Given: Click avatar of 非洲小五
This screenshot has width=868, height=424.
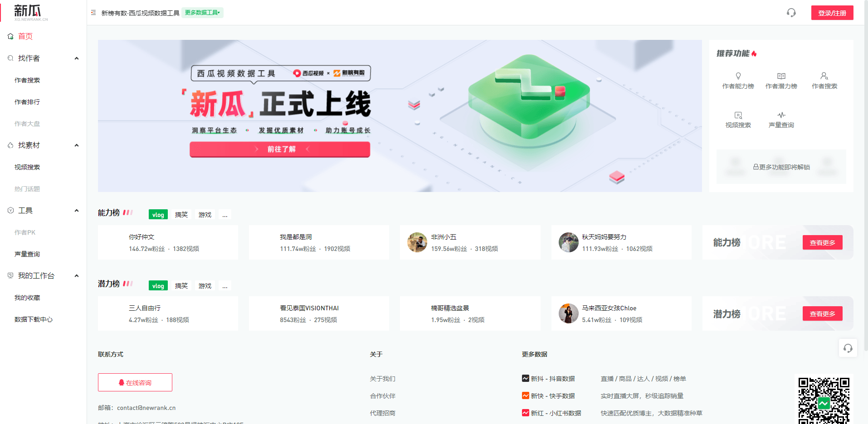Looking at the screenshot, I should (417, 242).
